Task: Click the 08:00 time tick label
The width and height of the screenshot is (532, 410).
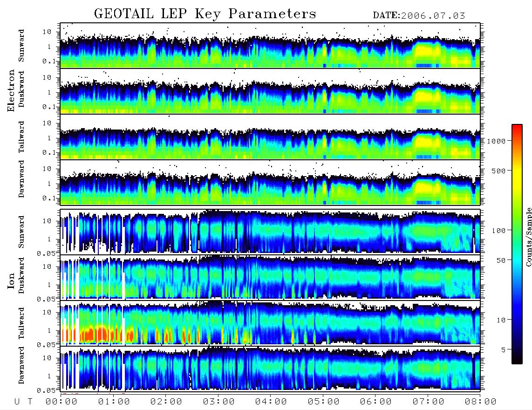Action: [481, 402]
